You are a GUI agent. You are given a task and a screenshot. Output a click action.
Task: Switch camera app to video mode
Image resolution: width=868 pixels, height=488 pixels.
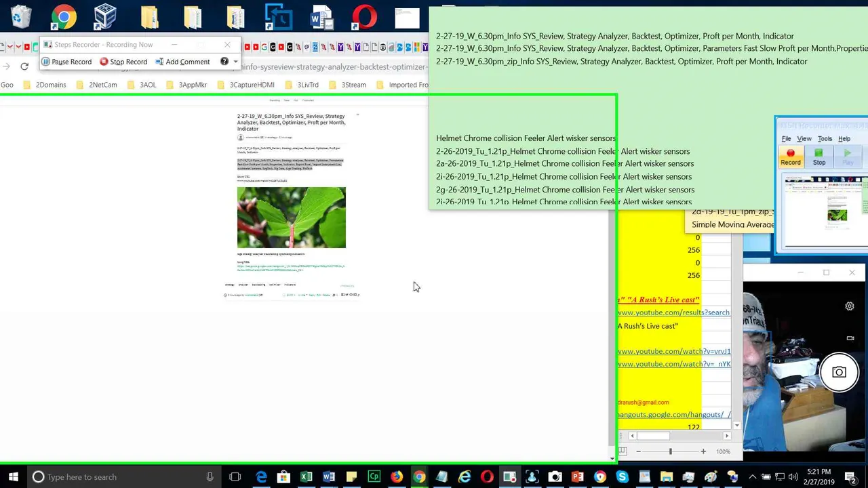pyautogui.click(x=850, y=338)
